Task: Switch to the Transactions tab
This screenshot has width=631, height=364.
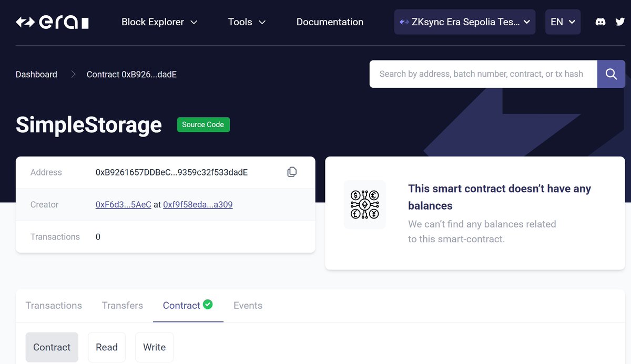Action: point(54,306)
